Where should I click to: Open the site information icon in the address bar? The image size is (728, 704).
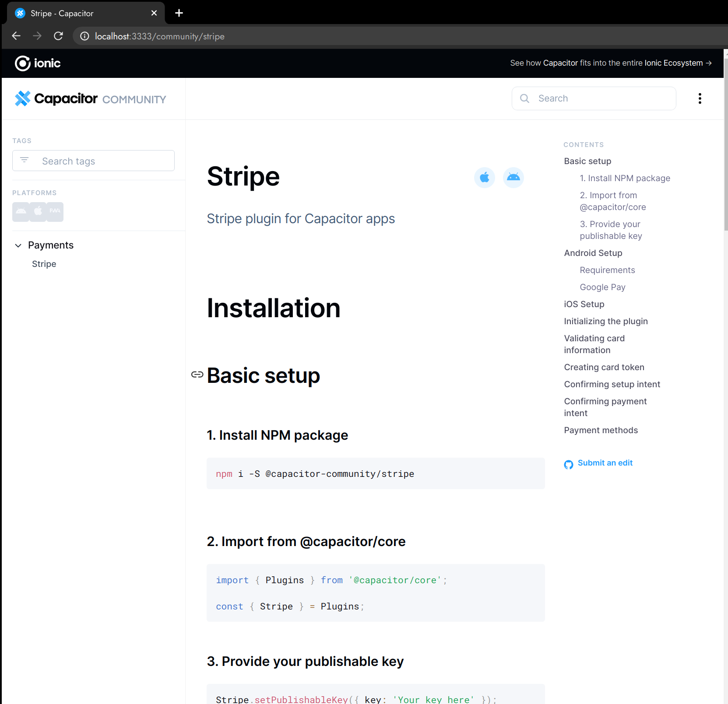[84, 36]
